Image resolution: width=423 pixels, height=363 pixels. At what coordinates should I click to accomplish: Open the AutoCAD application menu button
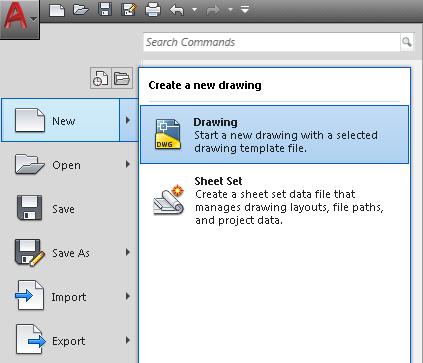20,19
